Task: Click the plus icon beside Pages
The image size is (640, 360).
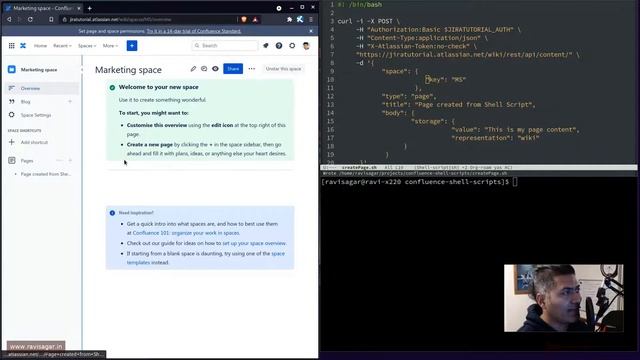Action: pos(70,160)
